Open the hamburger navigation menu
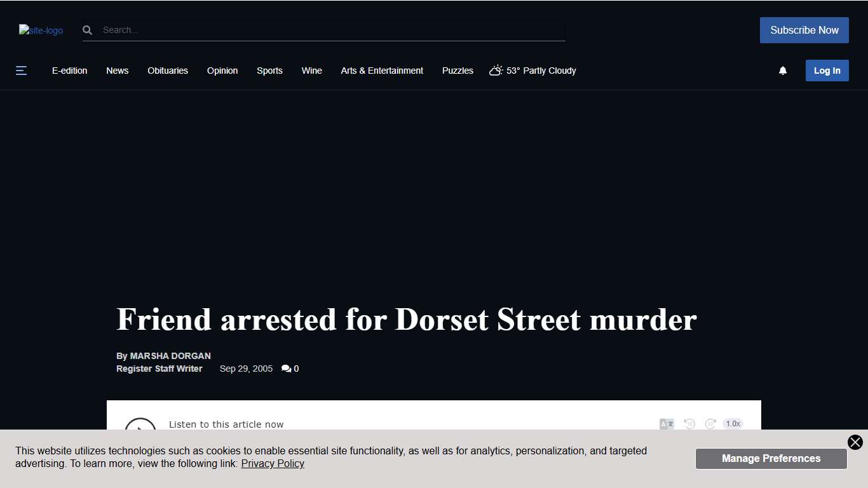This screenshot has height=488, width=868. click(21, 71)
